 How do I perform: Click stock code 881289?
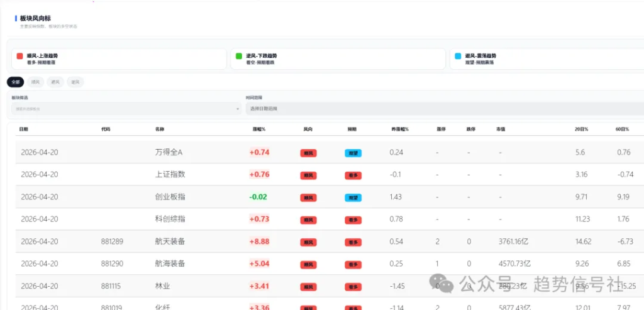click(x=112, y=241)
